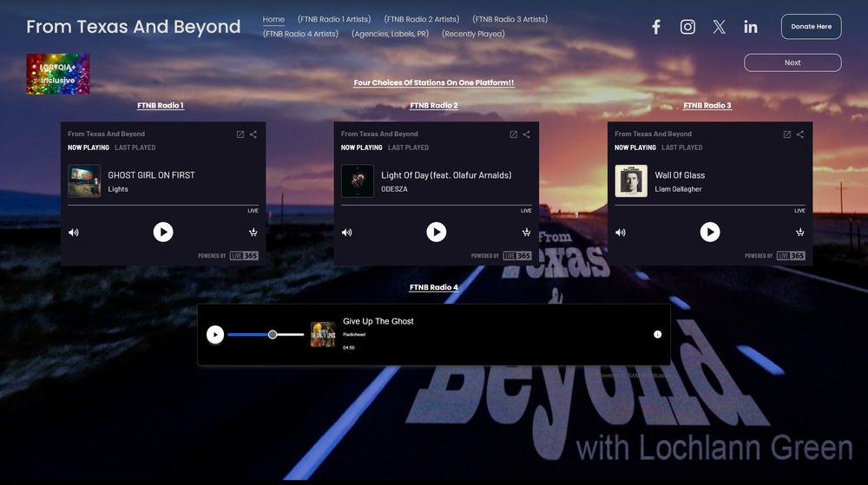
Task: Switch Radio 1 player to Last Played tab
Action: pyautogui.click(x=135, y=147)
